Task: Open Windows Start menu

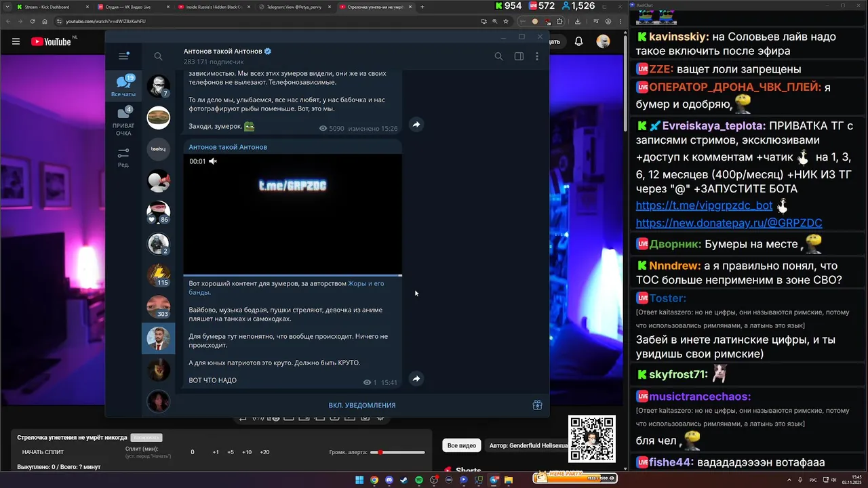Action: (359, 480)
